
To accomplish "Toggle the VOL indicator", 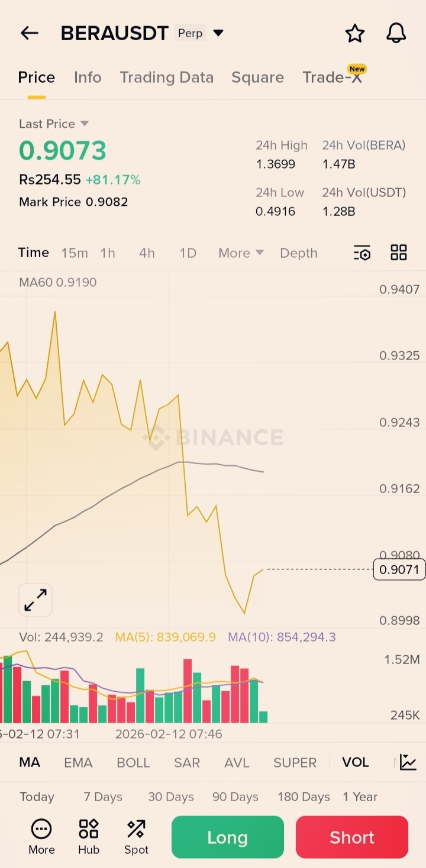I will pos(355,763).
